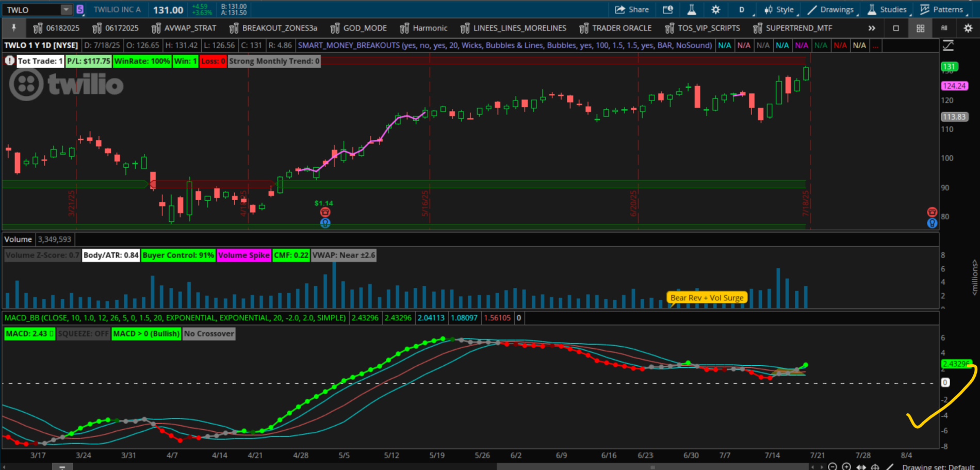Image resolution: width=980 pixels, height=470 pixels.
Task: Open the Drawing set: Default selector
Action: (938, 466)
